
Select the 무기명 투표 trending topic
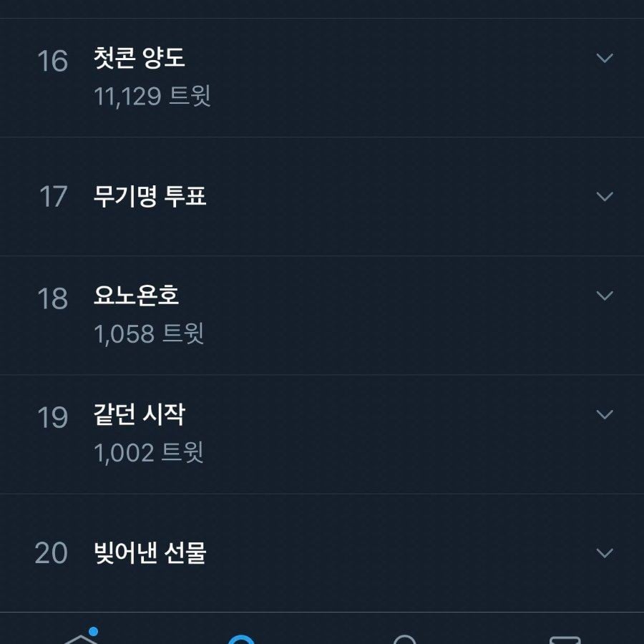point(150,196)
